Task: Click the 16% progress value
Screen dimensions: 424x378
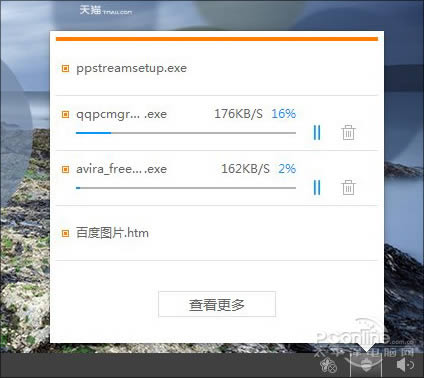Action: 283,114
